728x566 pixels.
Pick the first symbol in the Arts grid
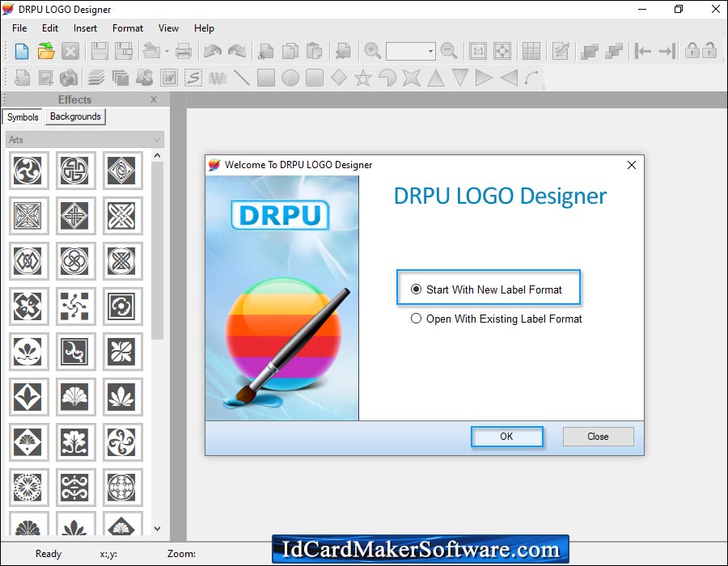pyautogui.click(x=28, y=171)
